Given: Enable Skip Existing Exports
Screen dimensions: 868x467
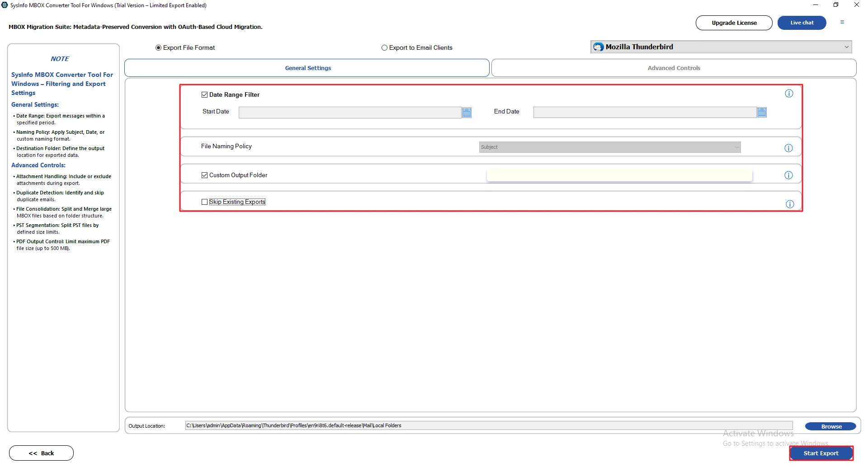Looking at the screenshot, I should [x=204, y=202].
